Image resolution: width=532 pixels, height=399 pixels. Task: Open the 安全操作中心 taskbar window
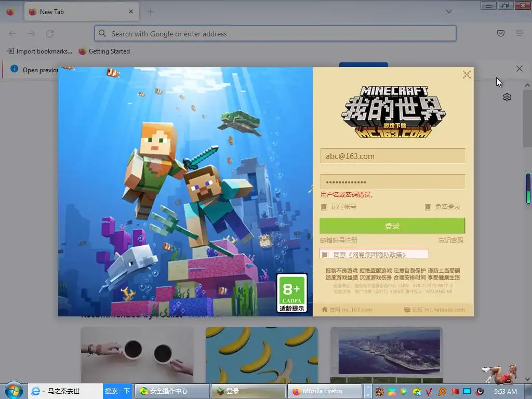click(172, 391)
